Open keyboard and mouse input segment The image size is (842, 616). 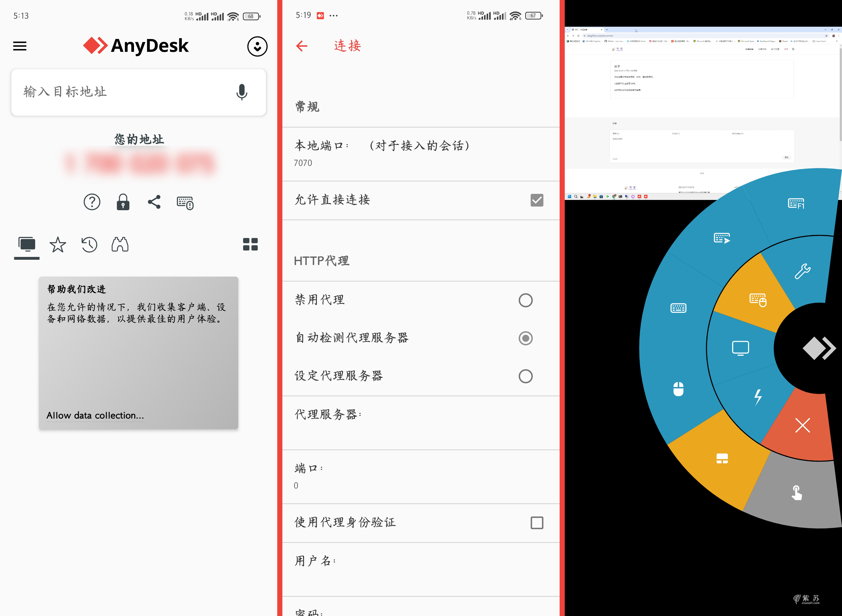point(758,300)
